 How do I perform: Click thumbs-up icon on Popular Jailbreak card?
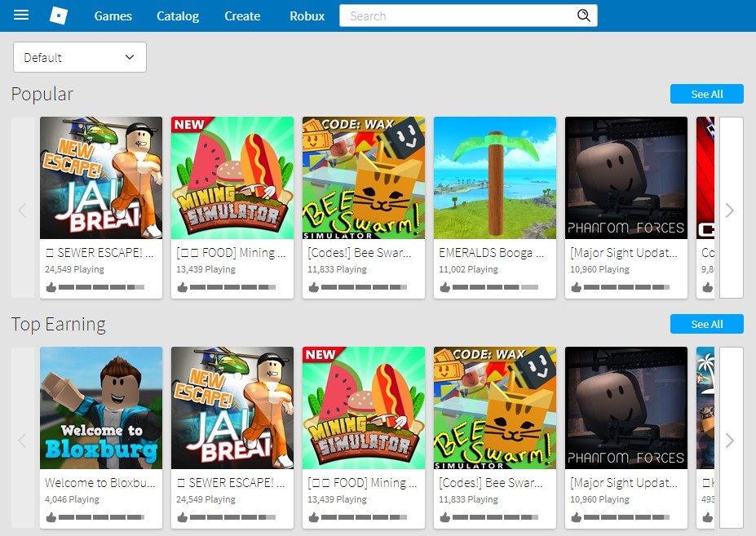pos(51,287)
